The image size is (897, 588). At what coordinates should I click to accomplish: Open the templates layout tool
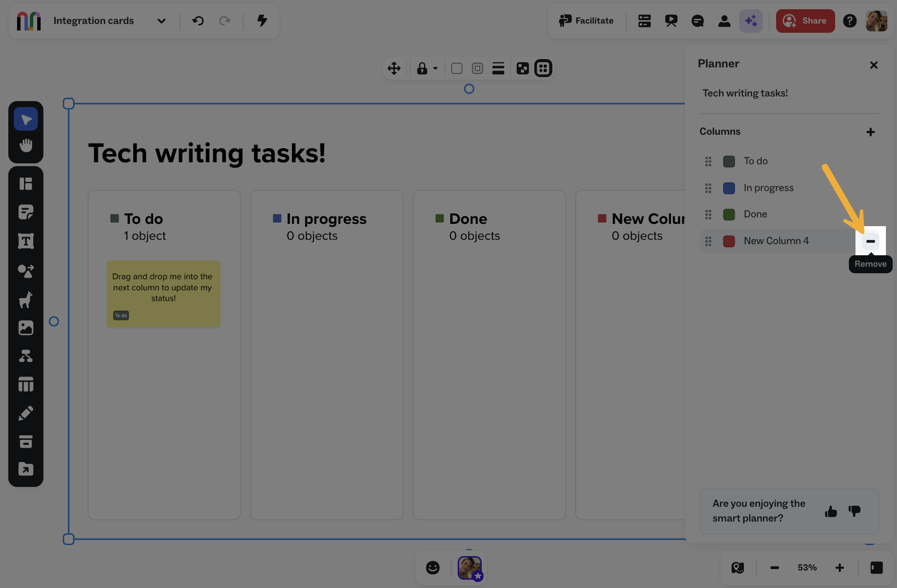pos(26,184)
